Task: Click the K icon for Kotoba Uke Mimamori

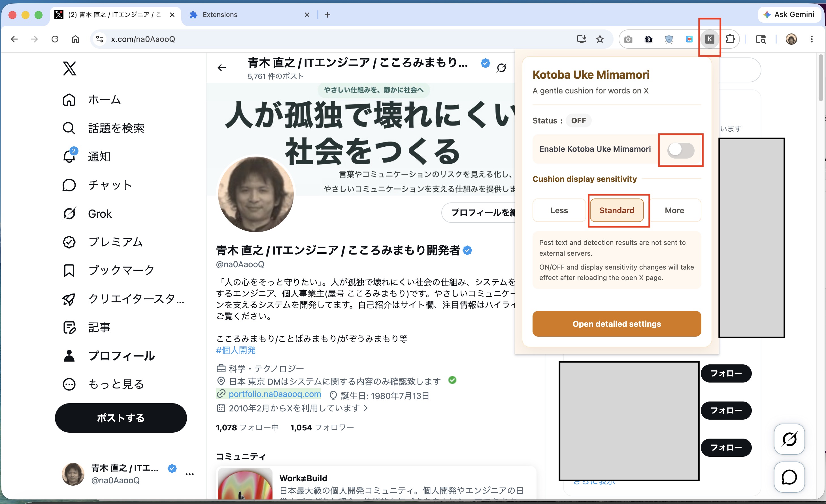Action: tap(710, 39)
